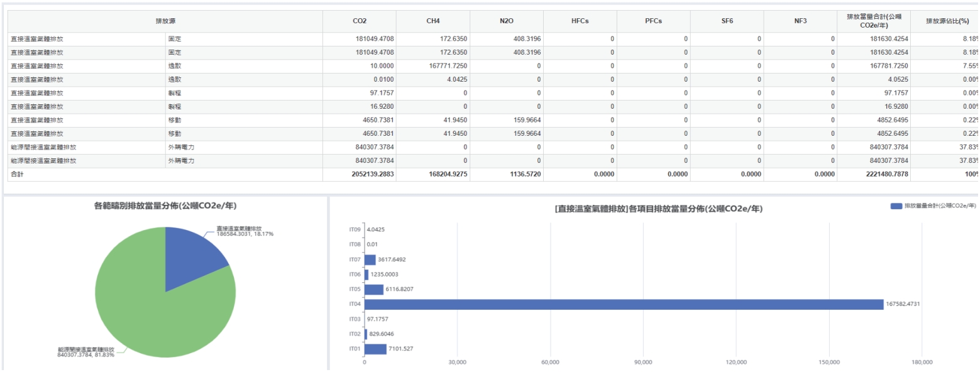Viewport: 980px width, 372px height.
Task: Click the IT01 bar in the bar chart
Action: 376,349
